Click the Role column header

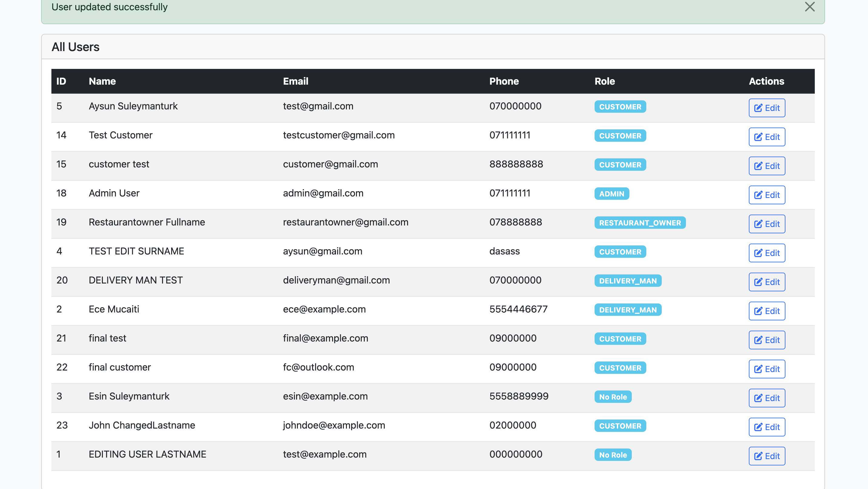point(605,81)
